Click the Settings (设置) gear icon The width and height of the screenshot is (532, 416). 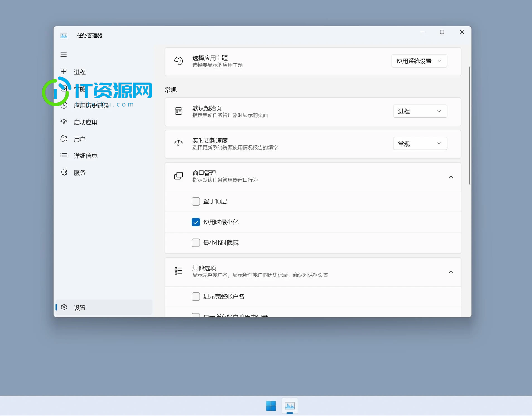click(64, 307)
